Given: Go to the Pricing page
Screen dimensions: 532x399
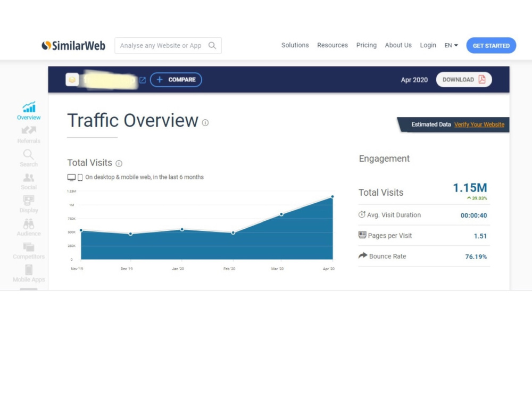Looking at the screenshot, I should click(367, 45).
